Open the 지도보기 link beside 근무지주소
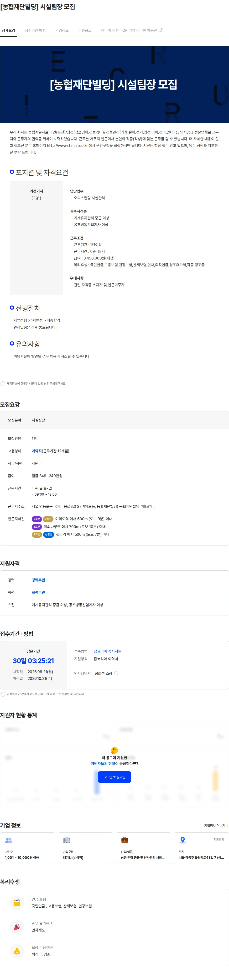Image resolution: width=229 pixels, height=980 pixels. [x=146, y=506]
